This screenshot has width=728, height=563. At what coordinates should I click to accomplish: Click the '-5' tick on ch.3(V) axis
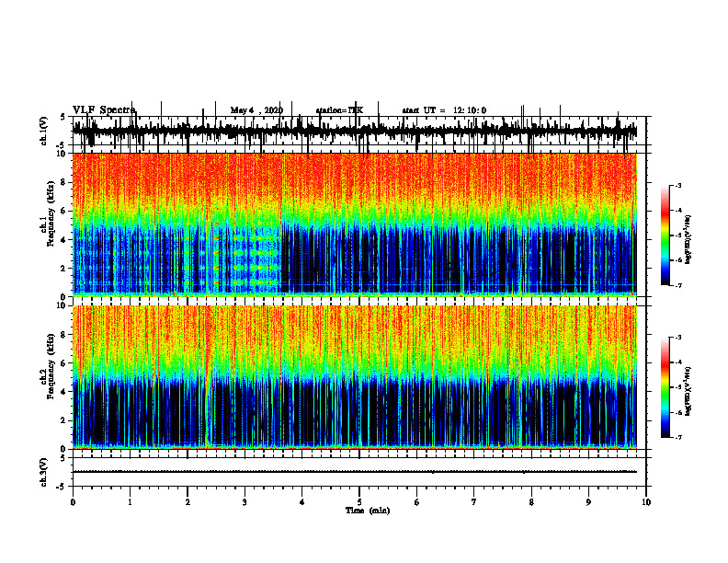pyautogui.click(x=62, y=487)
